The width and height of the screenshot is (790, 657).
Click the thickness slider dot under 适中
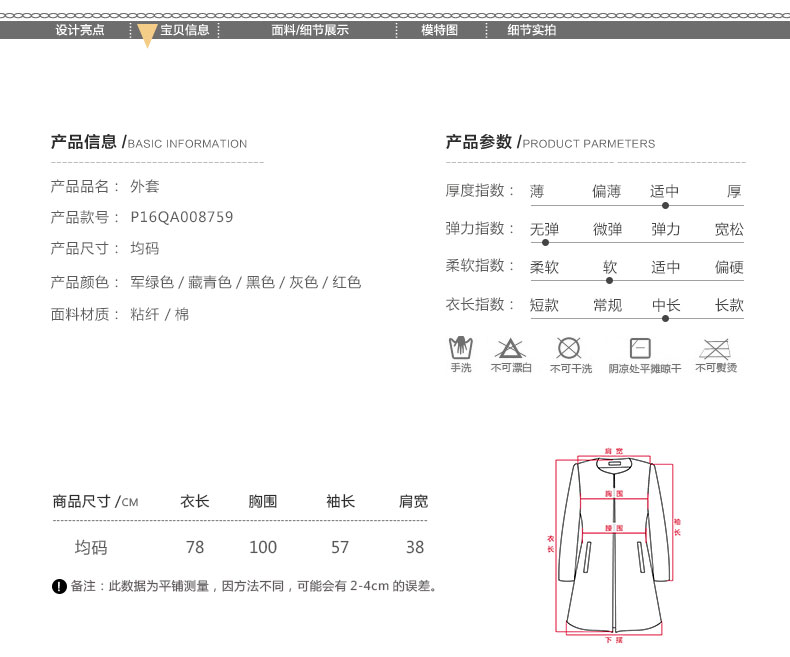[665, 205]
